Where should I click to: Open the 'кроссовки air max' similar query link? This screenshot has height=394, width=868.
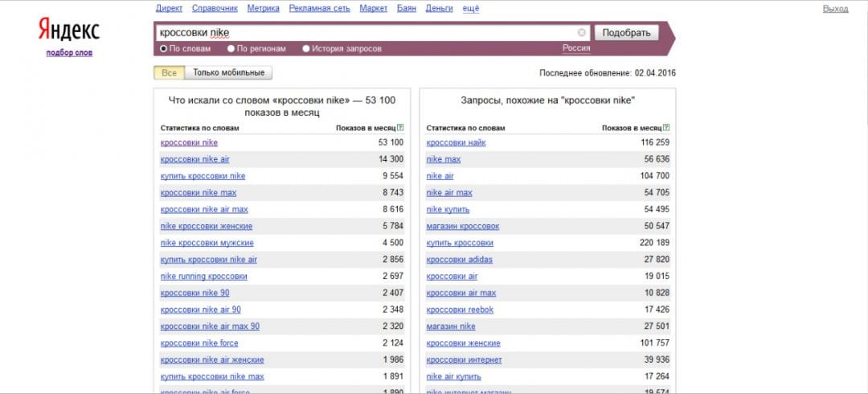tap(461, 293)
